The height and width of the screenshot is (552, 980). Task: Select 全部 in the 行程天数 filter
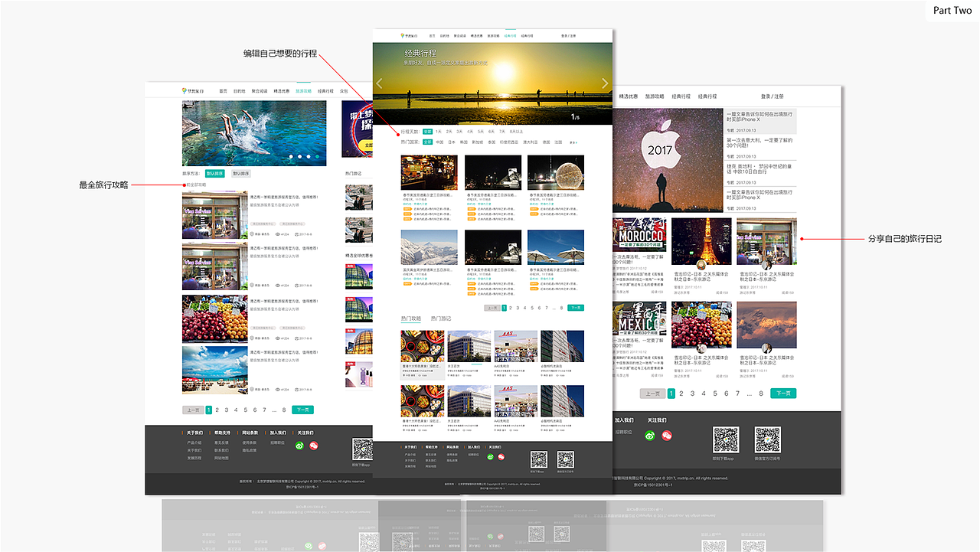click(428, 132)
